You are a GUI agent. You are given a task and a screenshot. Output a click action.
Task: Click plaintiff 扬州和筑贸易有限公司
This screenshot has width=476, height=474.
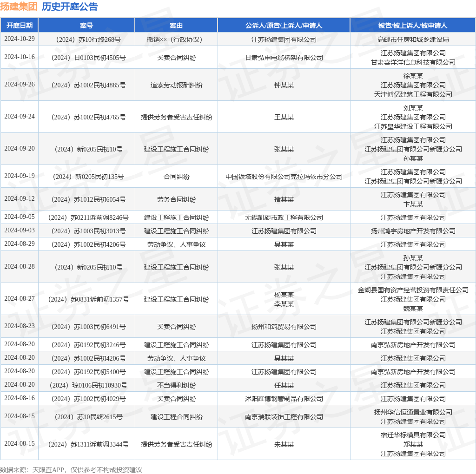(284, 327)
